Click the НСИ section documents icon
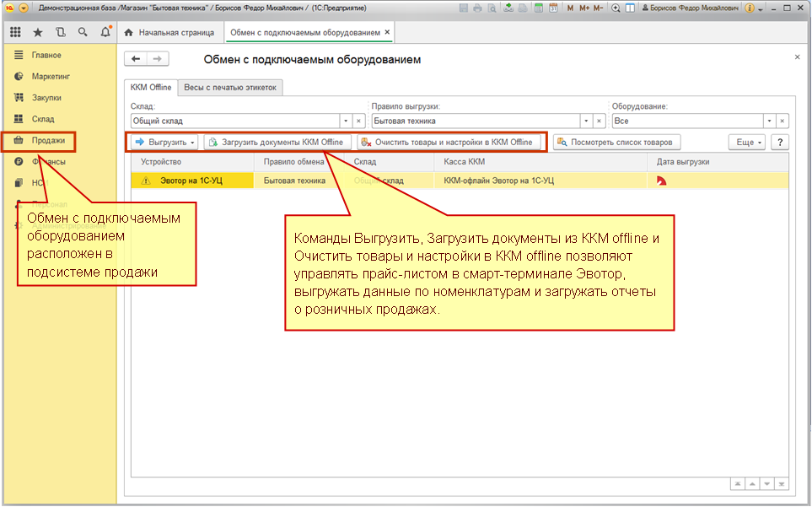The height and width of the screenshot is (507, 812). [19, 183]
